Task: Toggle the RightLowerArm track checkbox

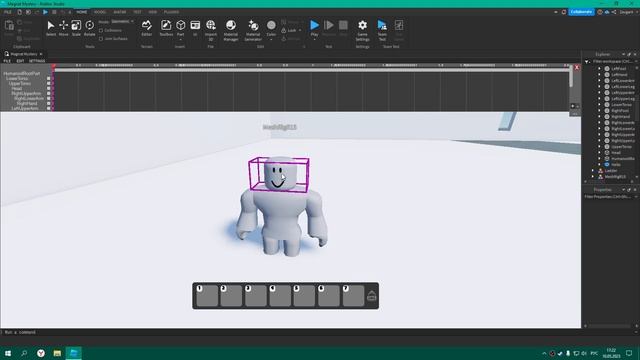Action: point(49,98)
